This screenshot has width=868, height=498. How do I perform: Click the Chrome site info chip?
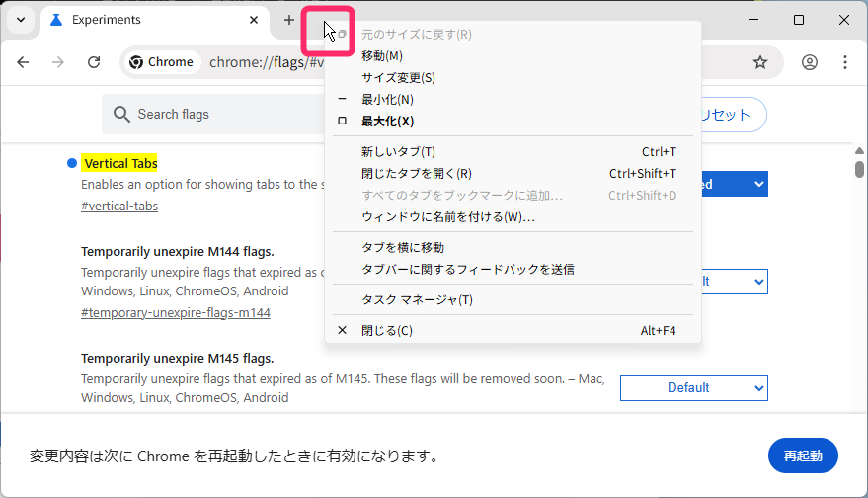pos(162,62)
